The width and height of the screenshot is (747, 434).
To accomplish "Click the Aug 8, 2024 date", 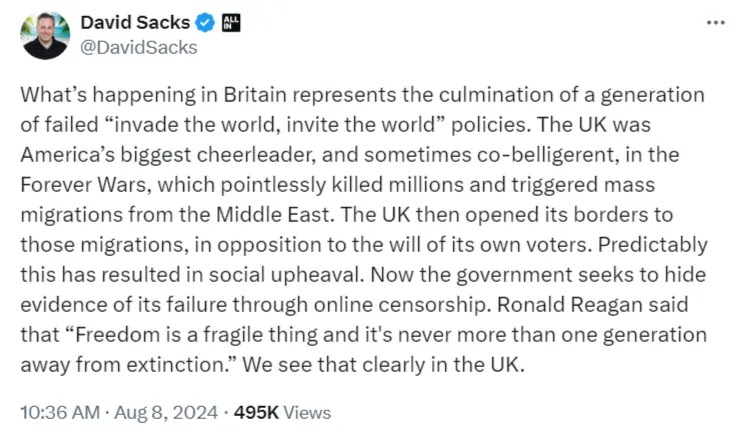I will click(x=166, y=413).
